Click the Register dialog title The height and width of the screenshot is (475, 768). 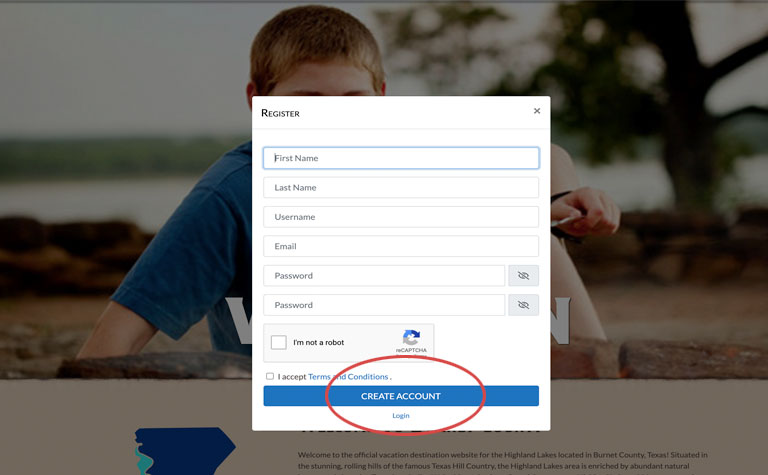point(280,113)
